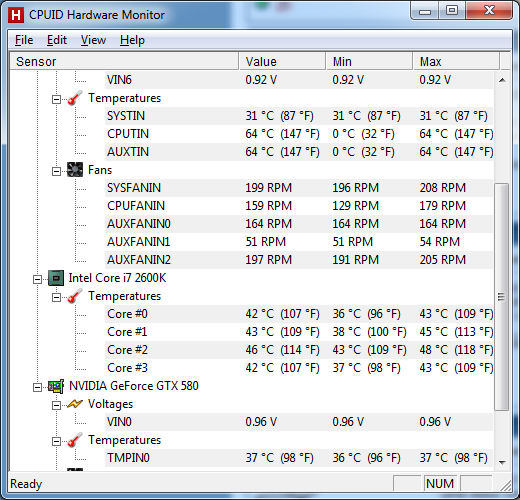This screenshot has width=520, height=500.
Task: Collapse the Voltages node under GTX 580
Action: click(x=57, y=405)
